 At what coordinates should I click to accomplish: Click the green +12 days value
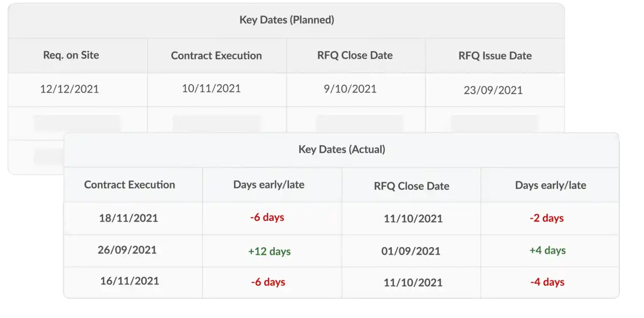(x=268, y=250)
